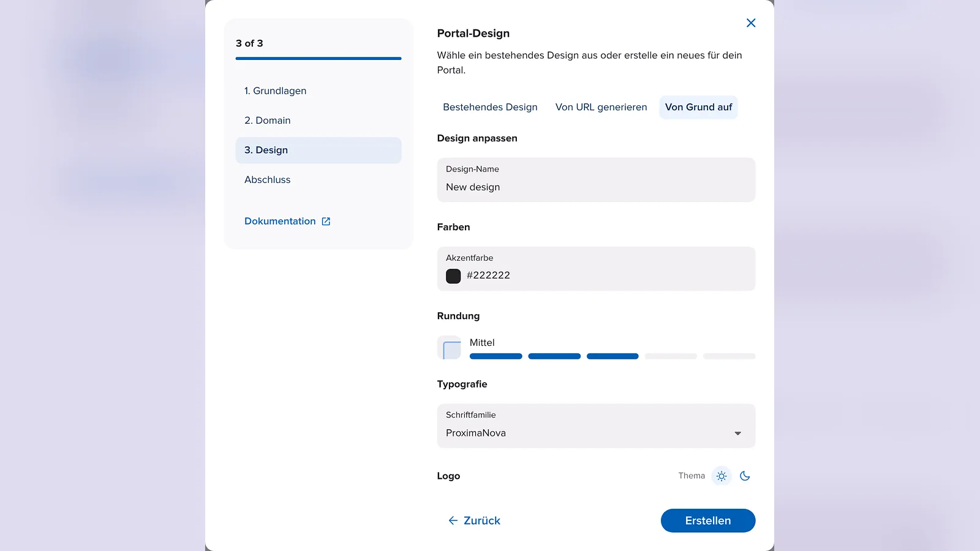Close the Portal-Design dialog with the X icon
980x551 pixels.
(751, 23)
